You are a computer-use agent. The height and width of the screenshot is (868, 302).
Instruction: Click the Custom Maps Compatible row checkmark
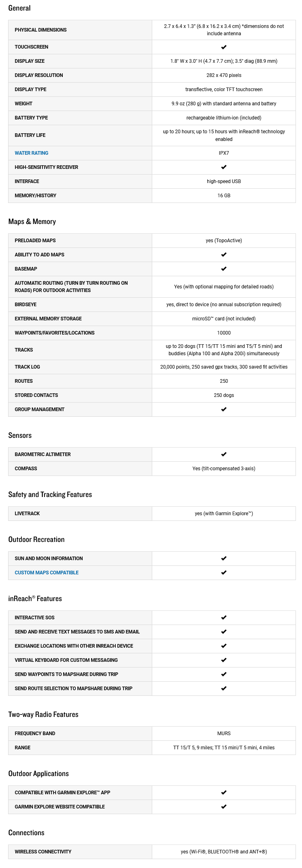click(224, 573)
